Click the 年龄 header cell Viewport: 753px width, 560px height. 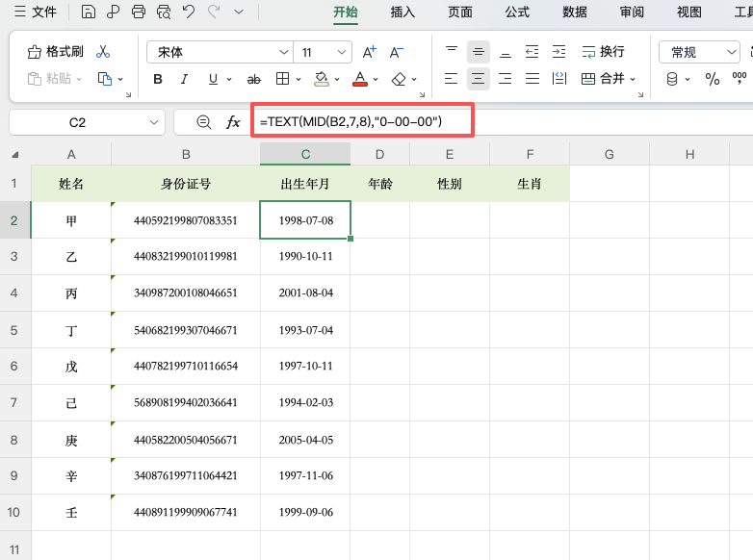pyautogui.click(x=379, y=184)
